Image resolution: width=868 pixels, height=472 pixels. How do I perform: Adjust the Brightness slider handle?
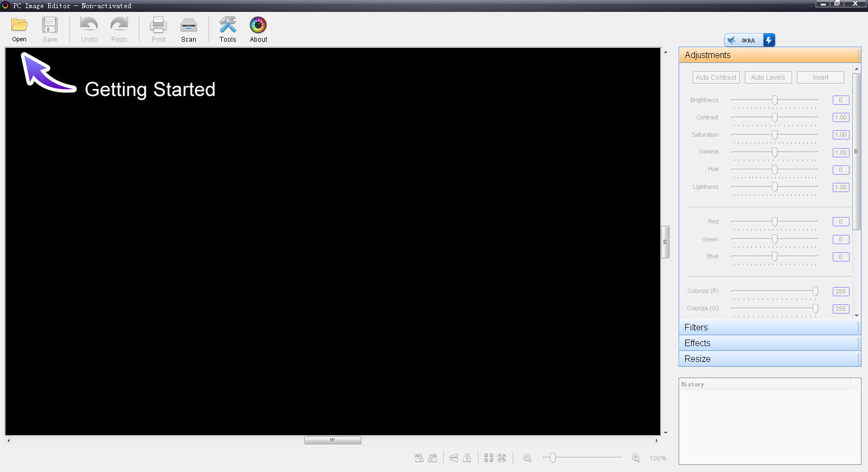pos(775,100)
